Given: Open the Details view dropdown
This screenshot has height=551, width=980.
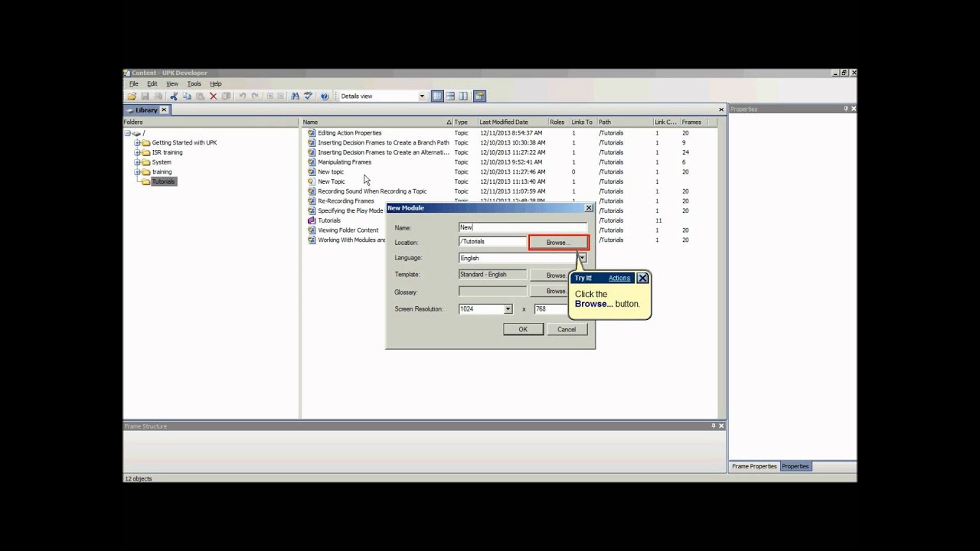Looking at the screenshot, I should [x=422, y=96].
